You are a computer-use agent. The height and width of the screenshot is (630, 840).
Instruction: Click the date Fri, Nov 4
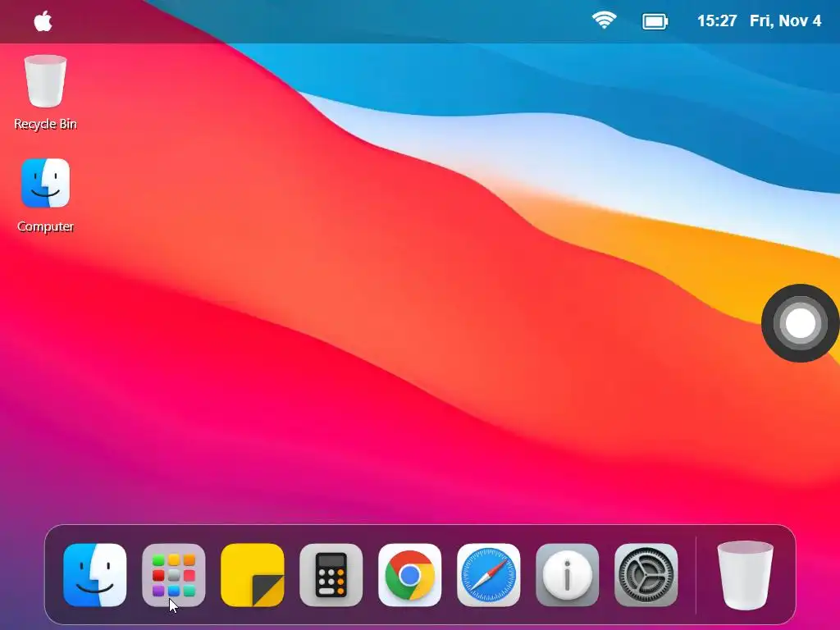tap(785, 21)
